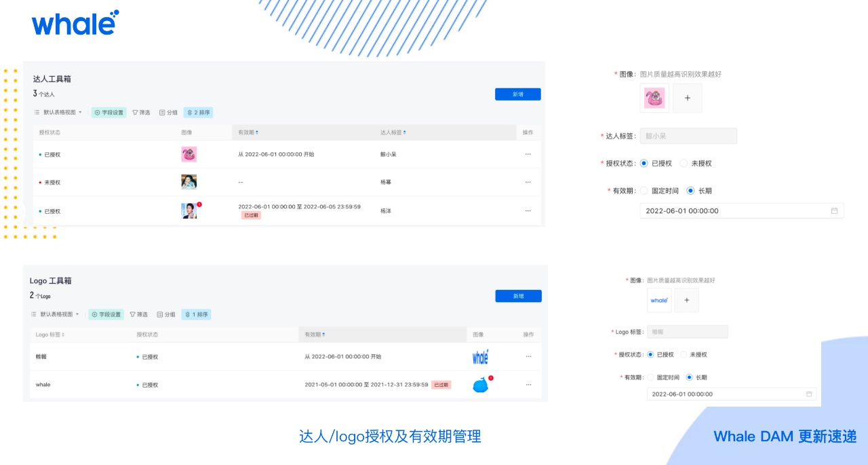Click the 分组 group icon in 达人工具箱
Image resolution: width=868 pixels, height=465 pixels.
[x=162, y=113]
